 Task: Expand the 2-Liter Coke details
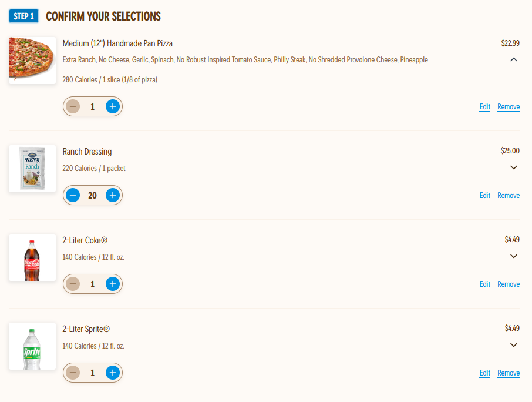(x=514, y=256)
